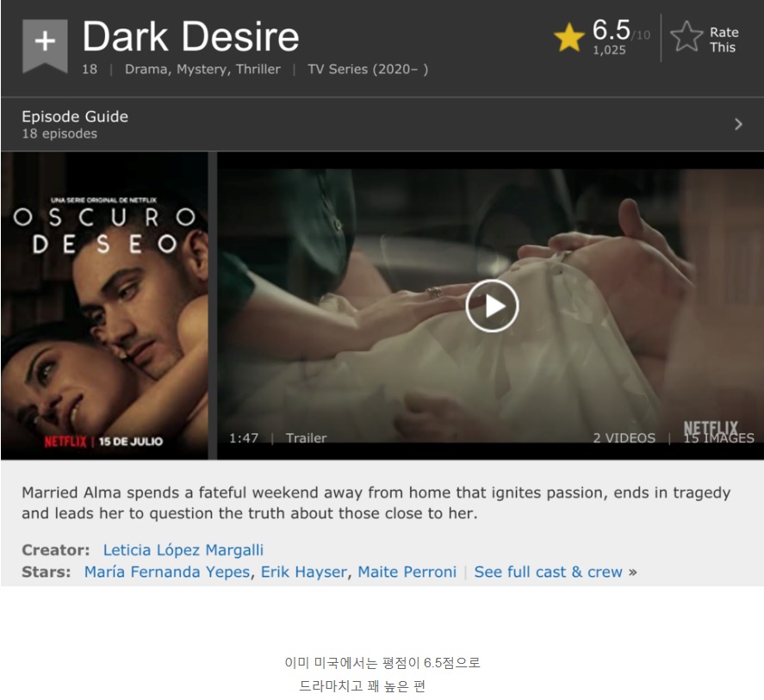See full cast & crew

click(548, 572)
